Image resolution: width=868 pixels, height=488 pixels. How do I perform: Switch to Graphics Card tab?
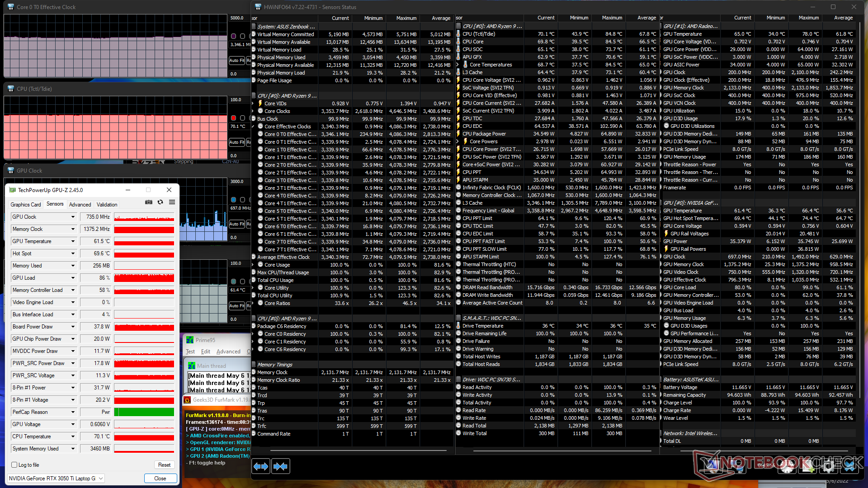[x=26, y=205]
